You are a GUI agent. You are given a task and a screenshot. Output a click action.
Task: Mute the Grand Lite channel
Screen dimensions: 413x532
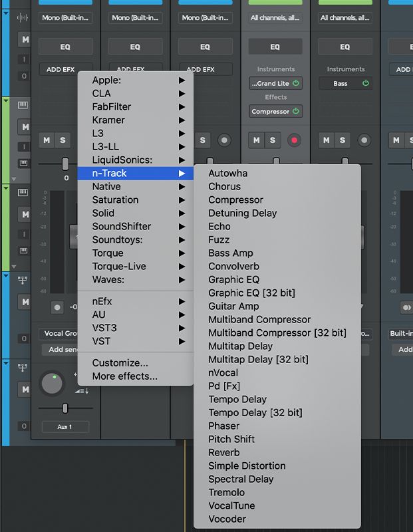[x=257, y=140]
